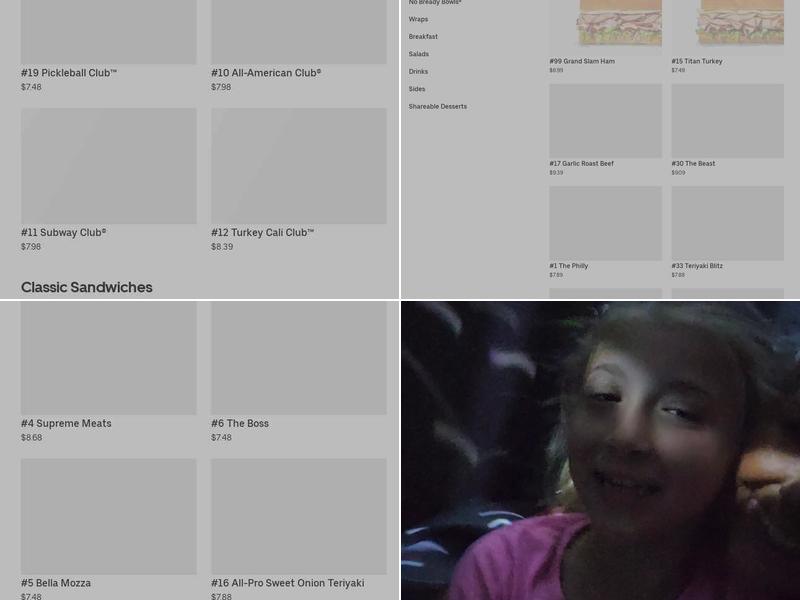Open the Wraps menu category
Viewport: 800px width, 600px height.
(418, 19)
